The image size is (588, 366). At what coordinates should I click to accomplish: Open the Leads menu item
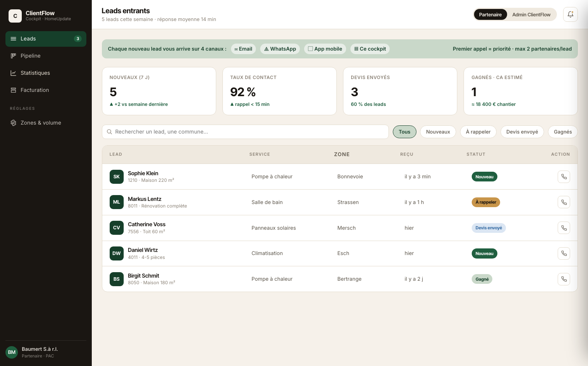point(46,39)
